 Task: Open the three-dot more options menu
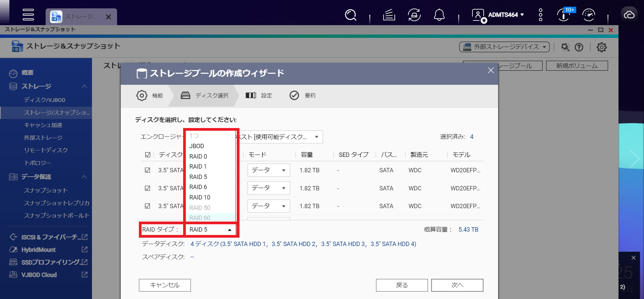(540, 15)
